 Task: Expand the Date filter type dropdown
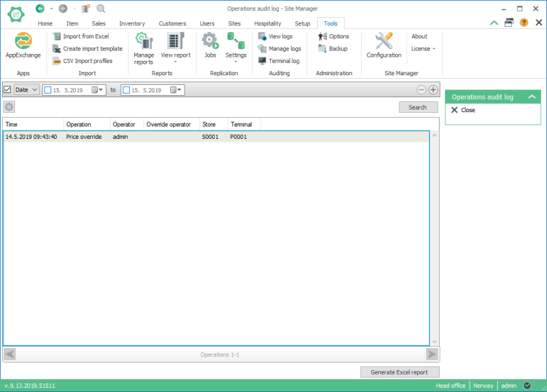(34, 90)
